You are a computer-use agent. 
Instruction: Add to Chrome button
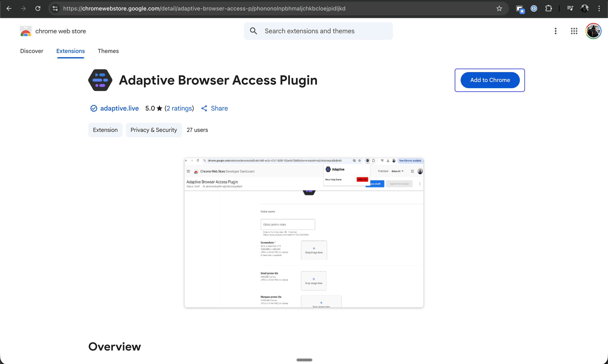[x=490, y=80]
